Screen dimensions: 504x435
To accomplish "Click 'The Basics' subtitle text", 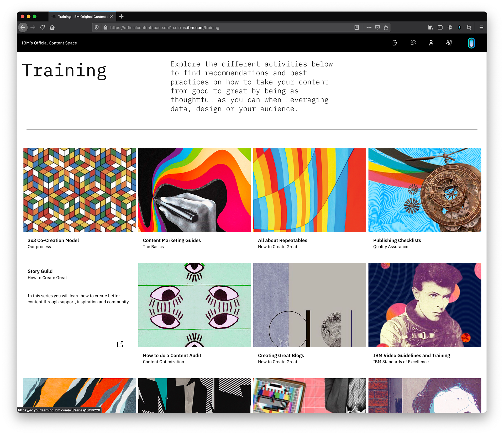I will [153, 247].
